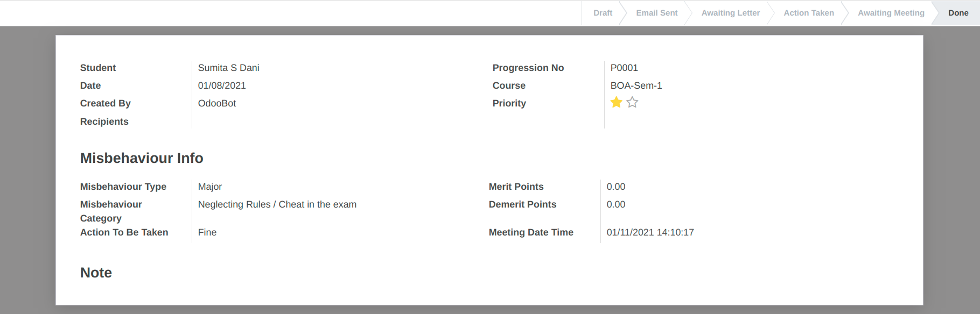Select the Email Sent status stage
This screenshot has width=980, height=314.
tap(656, 13)
